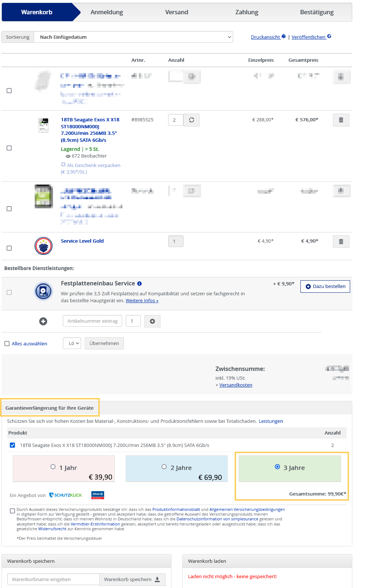Click the Service Level Gold badge icon
379x588 pixels.
pyautogui.click(x=43, y=246)
